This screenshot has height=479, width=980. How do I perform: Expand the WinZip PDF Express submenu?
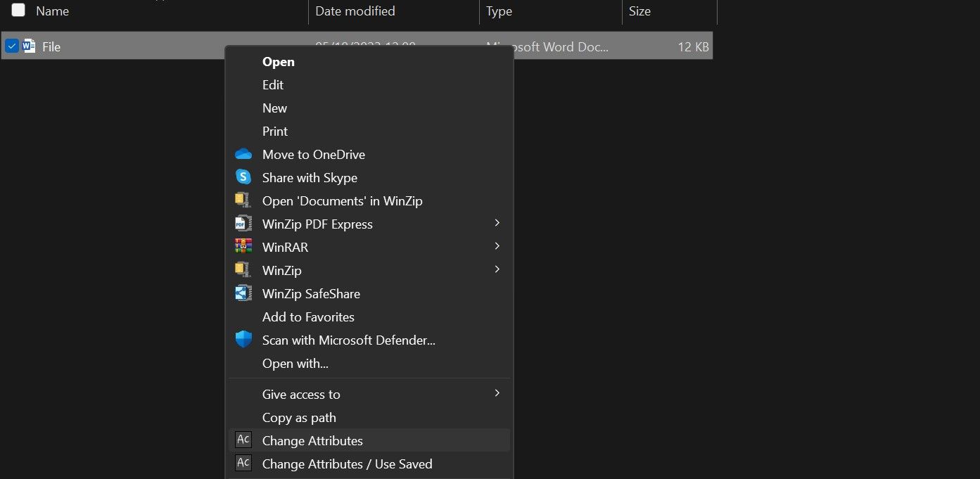point(497,223)
